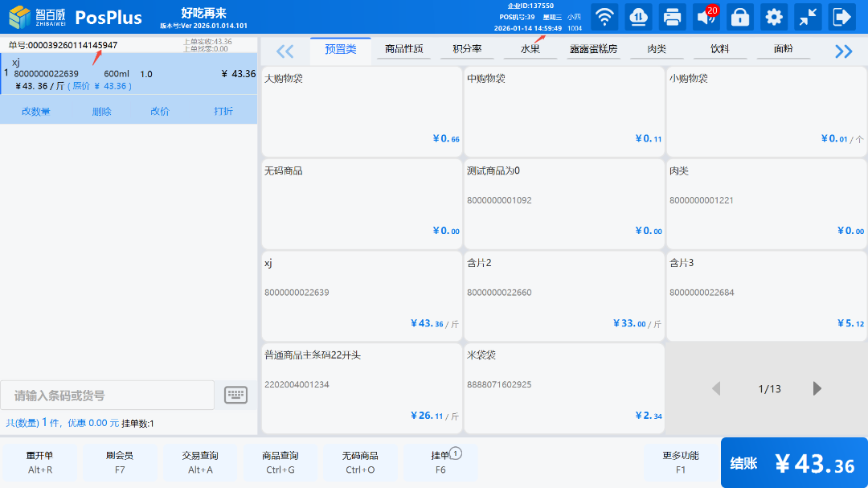Click 挂单 to hold the order
This screenshot has width=868, height=488.
[440, 461]
